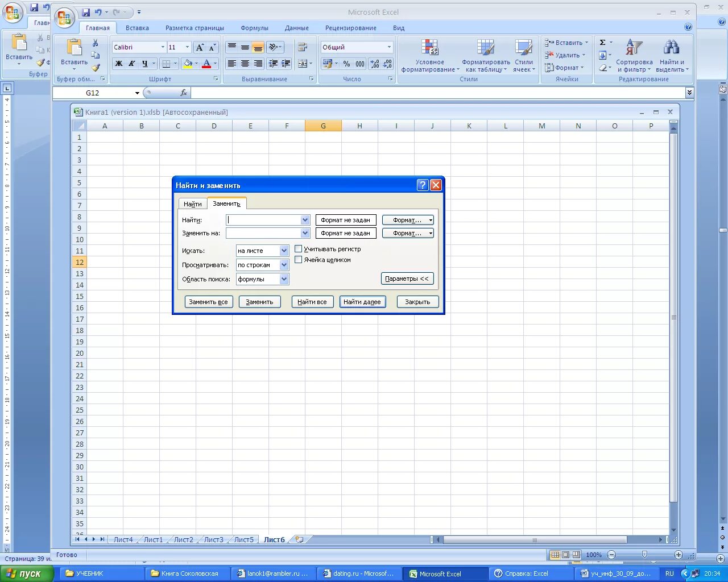This screenshot has height=582, width=728.
Task: Collapse options with Параметры << button
Action: click(407, 278)
